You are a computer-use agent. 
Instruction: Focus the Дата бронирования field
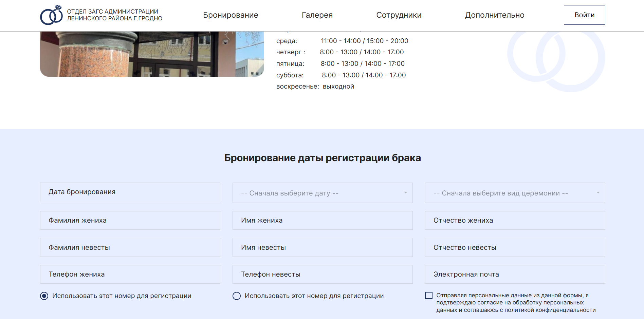(130, 192)
